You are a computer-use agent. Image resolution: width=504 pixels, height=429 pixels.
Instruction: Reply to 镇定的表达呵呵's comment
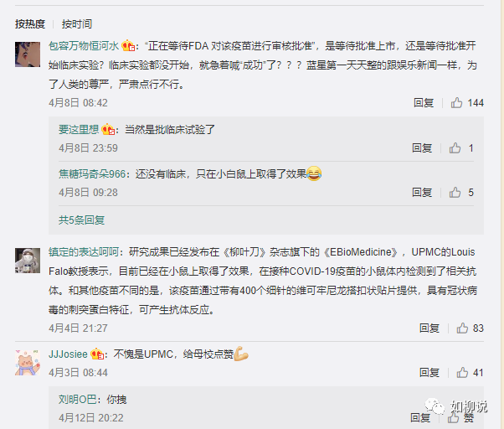pos(429,328)
